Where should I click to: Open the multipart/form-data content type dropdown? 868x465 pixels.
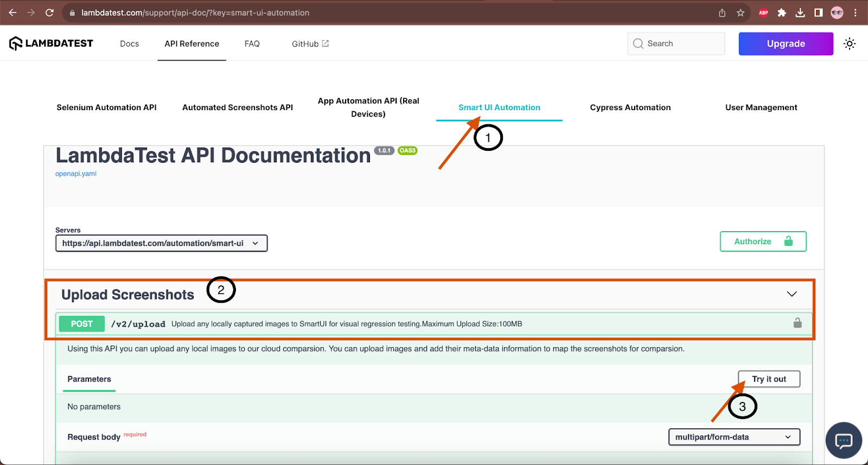[x=735, y=437]
